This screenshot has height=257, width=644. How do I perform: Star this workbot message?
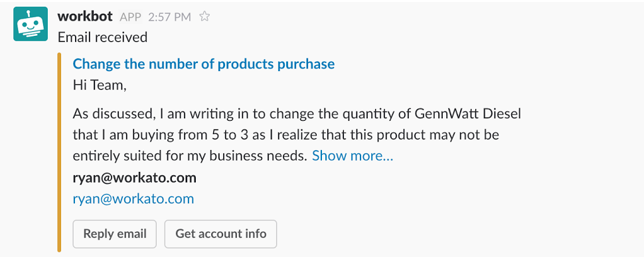pyautogui.click(x=204, y=17)
